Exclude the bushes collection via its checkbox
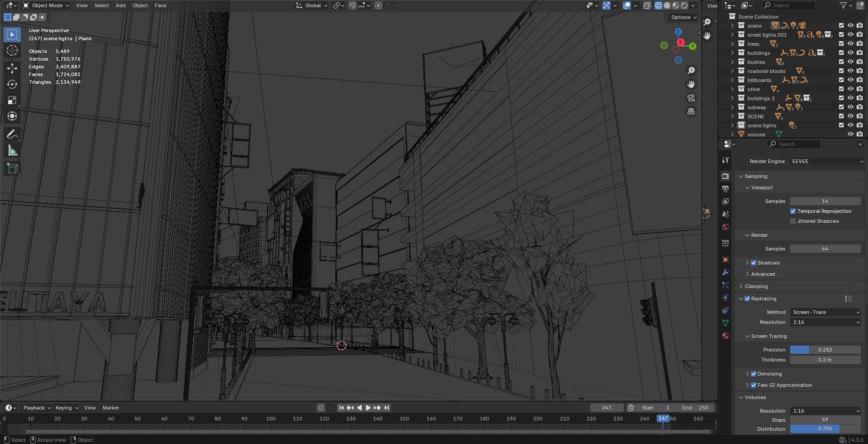868x444 pixels. click(x=841, y=62)
